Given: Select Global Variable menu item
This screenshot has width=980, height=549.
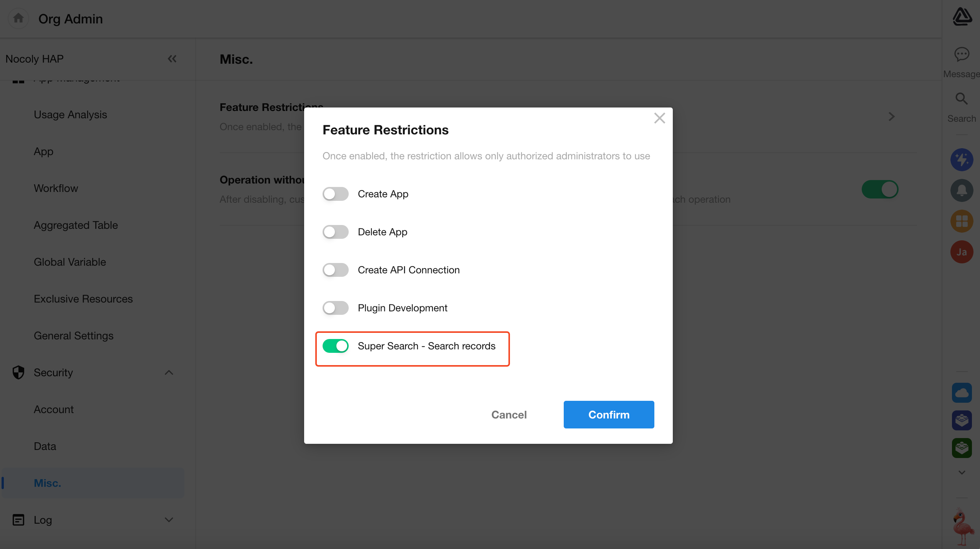Looking at the screenshot, I should 70,262.
